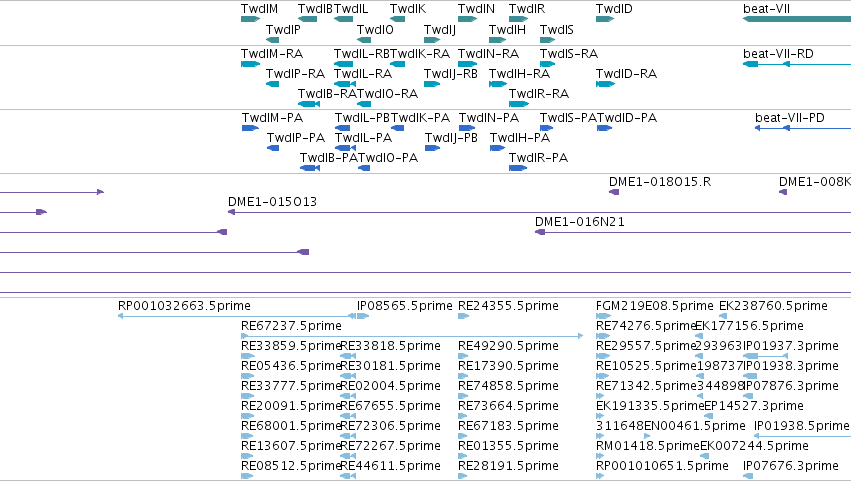Select the RE28191.5prime EST label
851x481 pixels.
[508, 467]
